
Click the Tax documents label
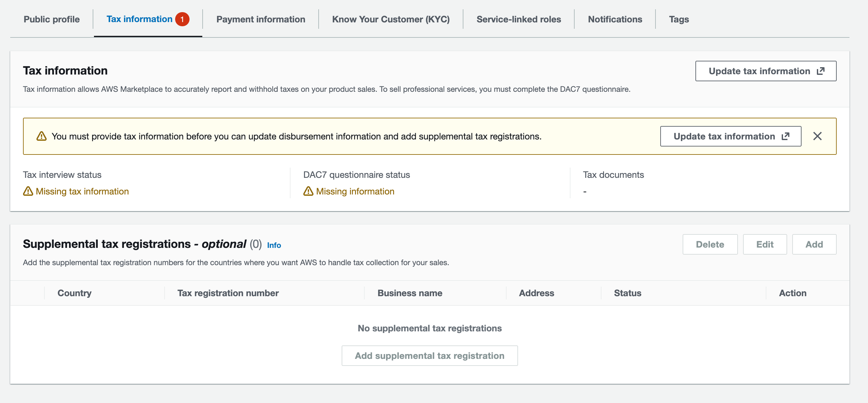613,175
